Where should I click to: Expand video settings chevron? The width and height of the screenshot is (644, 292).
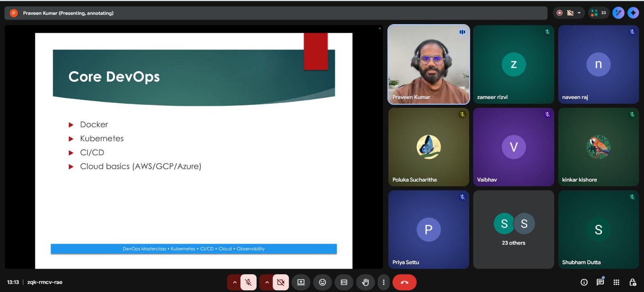266,282
